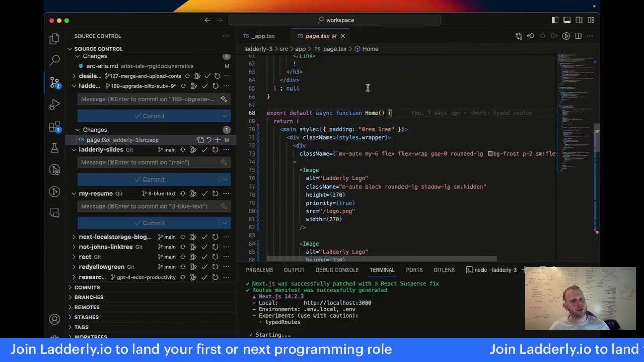644x362 pixels.
Task: Focus commit message field for main branch
Action: pos(154,162)
